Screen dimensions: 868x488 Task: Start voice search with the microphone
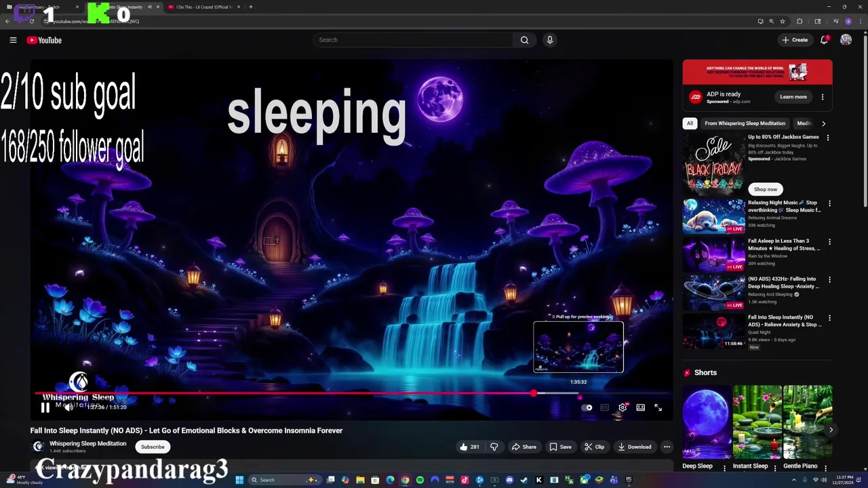click(550, 40)
